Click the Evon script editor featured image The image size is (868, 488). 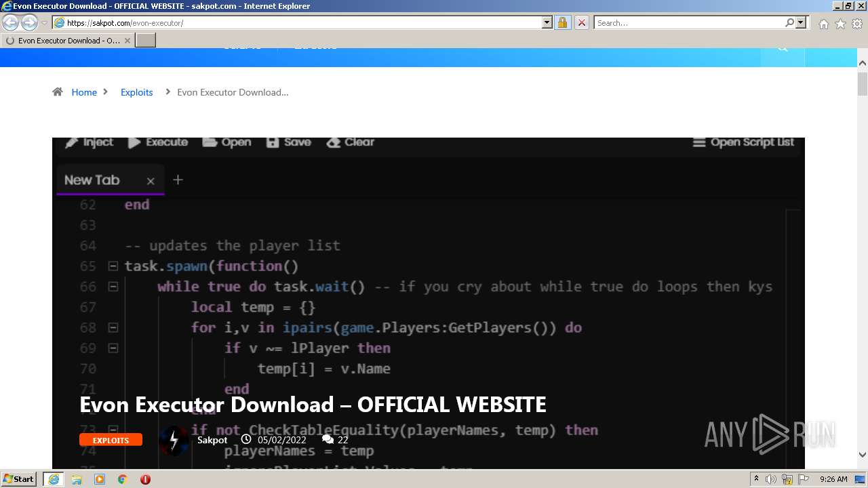[x=428, y=302]
